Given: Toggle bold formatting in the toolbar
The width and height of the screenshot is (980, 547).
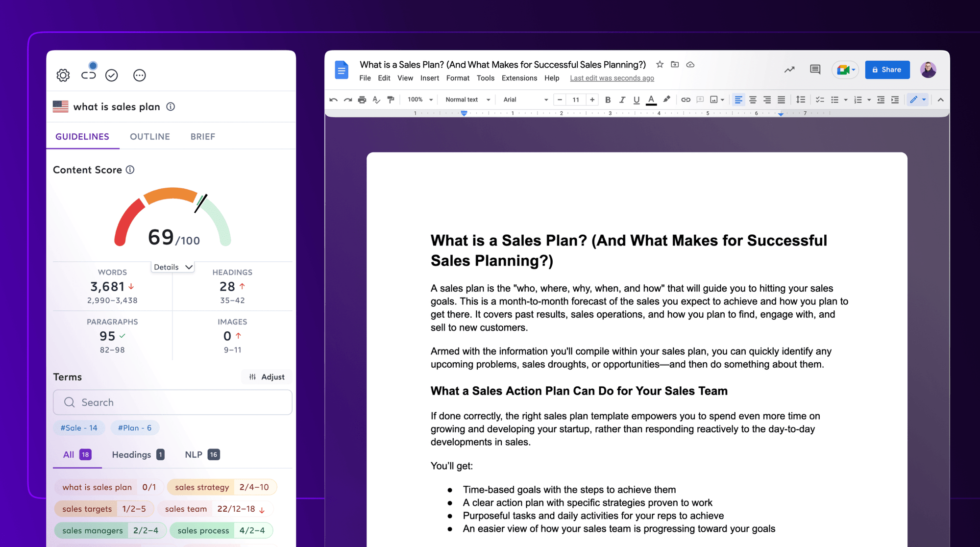Looking at the screenshot, I should (x=608, y=99).
